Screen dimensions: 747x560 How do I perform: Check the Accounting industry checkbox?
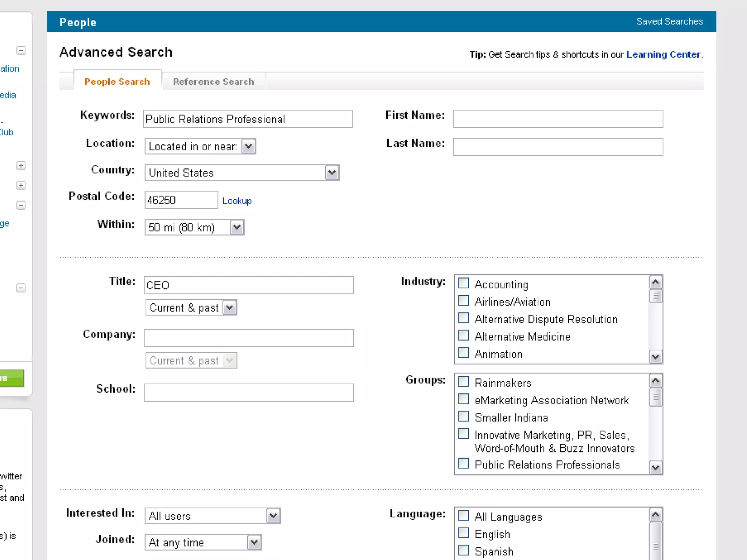[463, 283]
